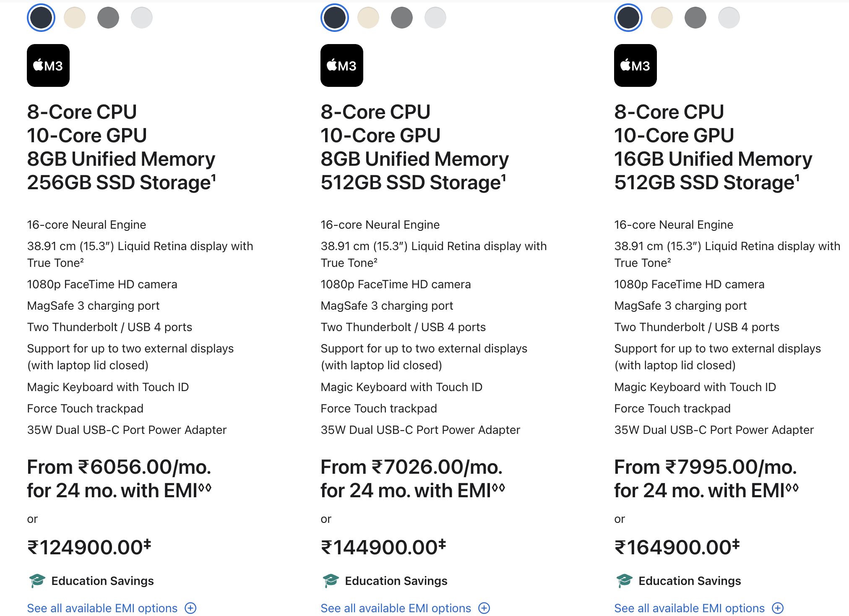
Task: Click Education Savings text under ₹144900.00
Action: coord(396,581)
